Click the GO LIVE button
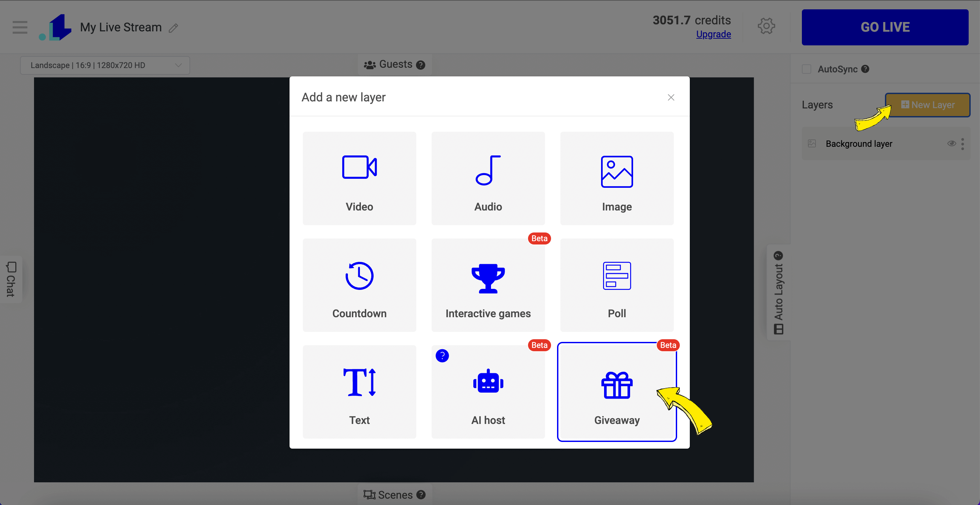 coord(885,27)
